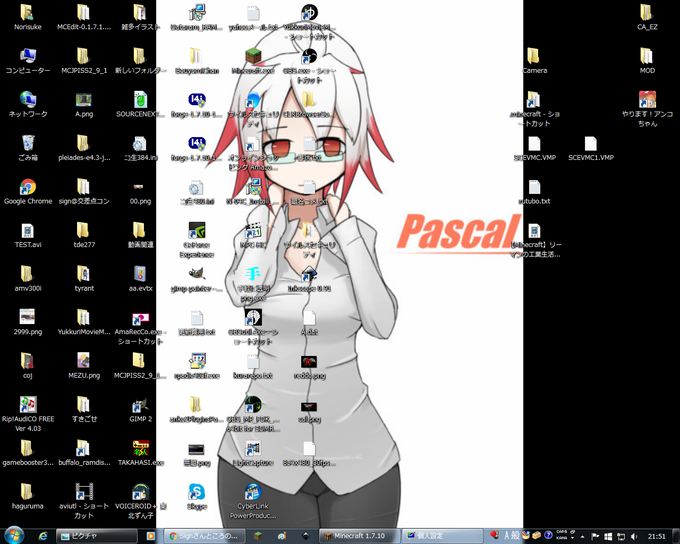
Task: Open the コンピューター desktop icon
Action: (28, 61)
